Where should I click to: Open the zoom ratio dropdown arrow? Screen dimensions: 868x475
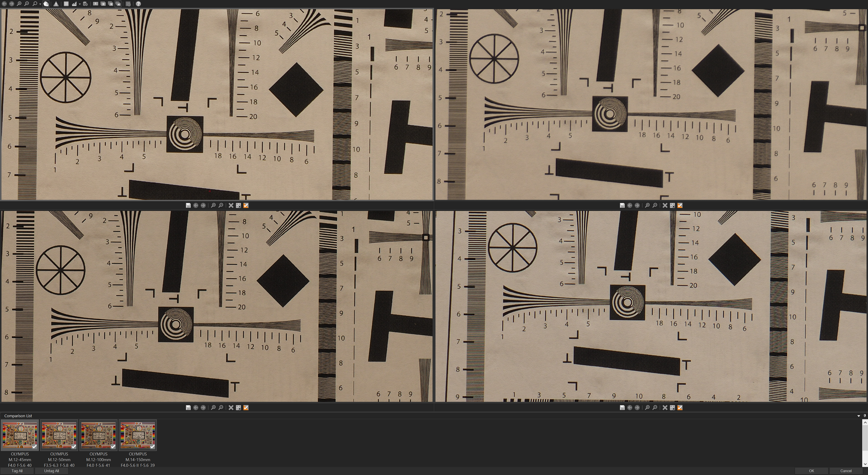pos(40,4)
